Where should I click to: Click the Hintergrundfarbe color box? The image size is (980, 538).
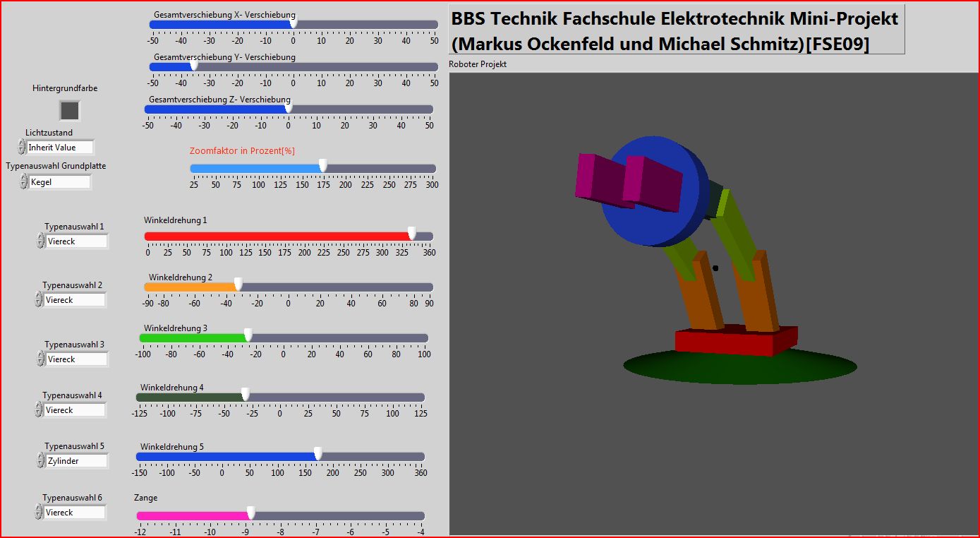[70, 111]
